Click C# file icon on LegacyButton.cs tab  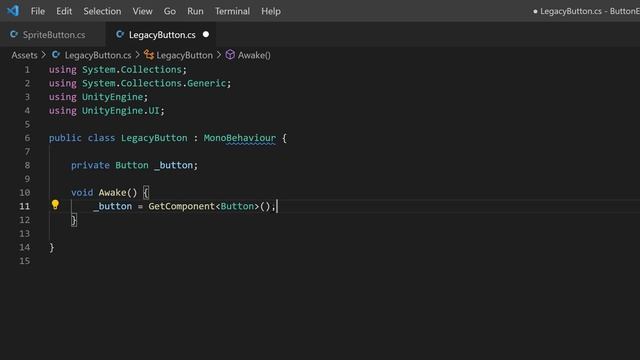(x=120, y=34)
